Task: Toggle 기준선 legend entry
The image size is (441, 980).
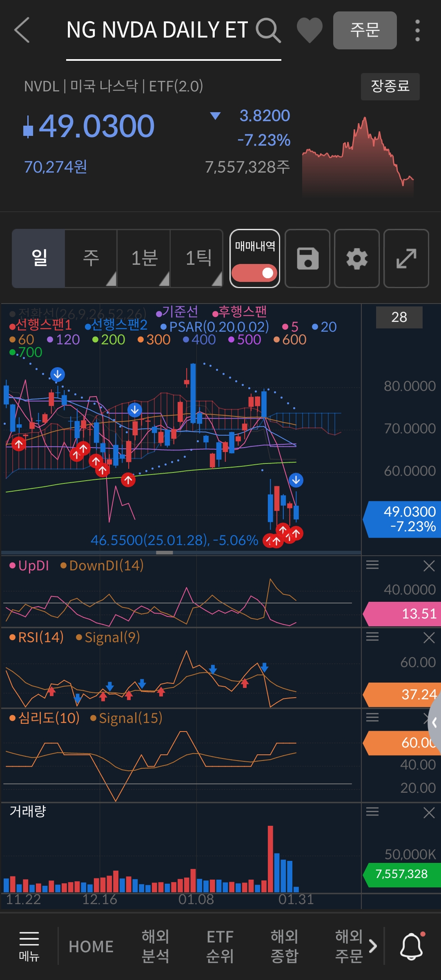Action: click(177, 312)
